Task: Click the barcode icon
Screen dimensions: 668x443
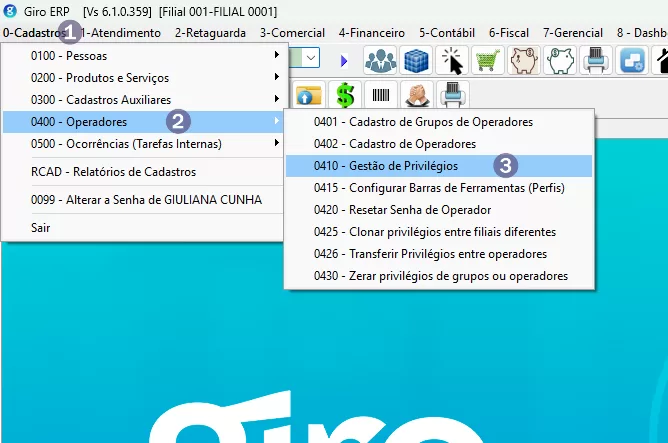Action: pos(381,96)
